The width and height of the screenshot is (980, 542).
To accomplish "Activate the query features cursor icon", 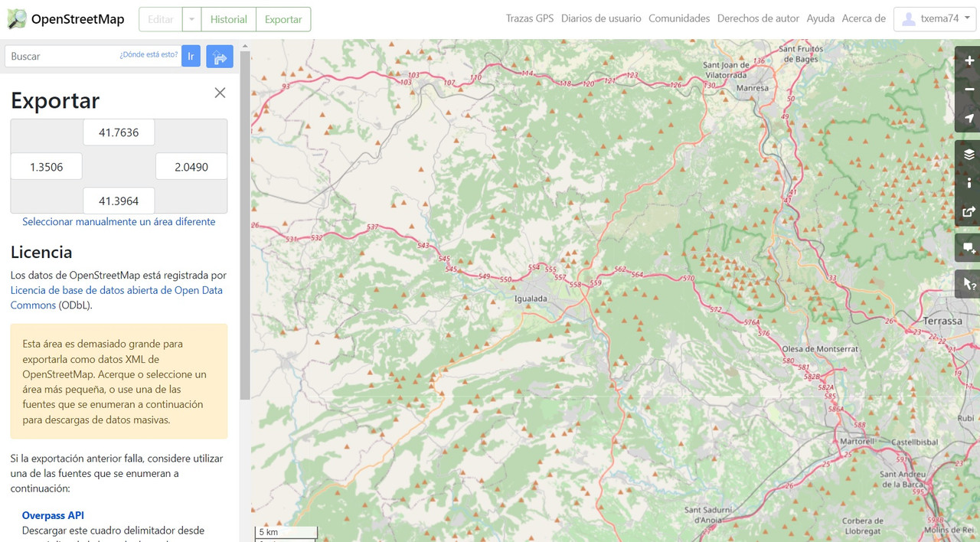I will [x=969, y=284].
